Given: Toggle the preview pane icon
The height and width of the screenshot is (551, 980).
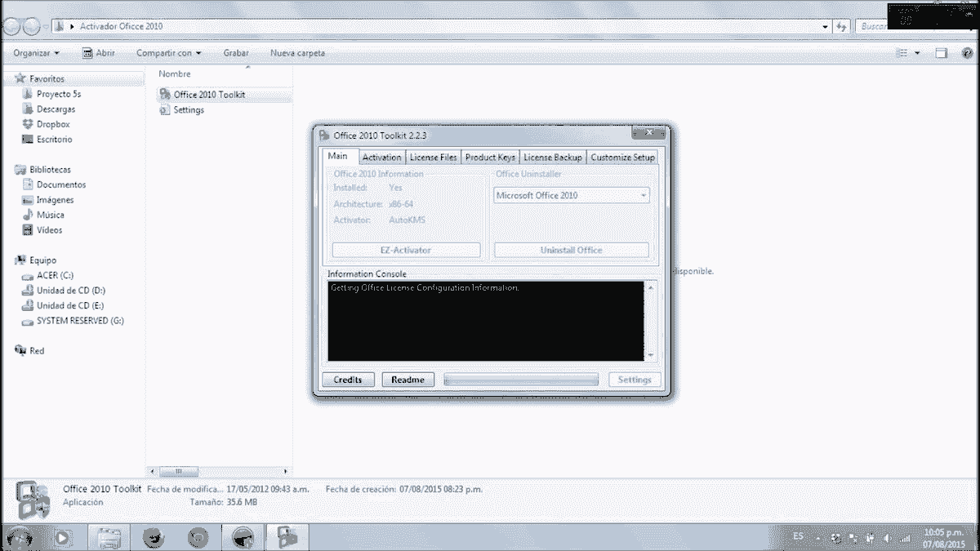Looking at the screenshot, I should (x=942, y=53).
